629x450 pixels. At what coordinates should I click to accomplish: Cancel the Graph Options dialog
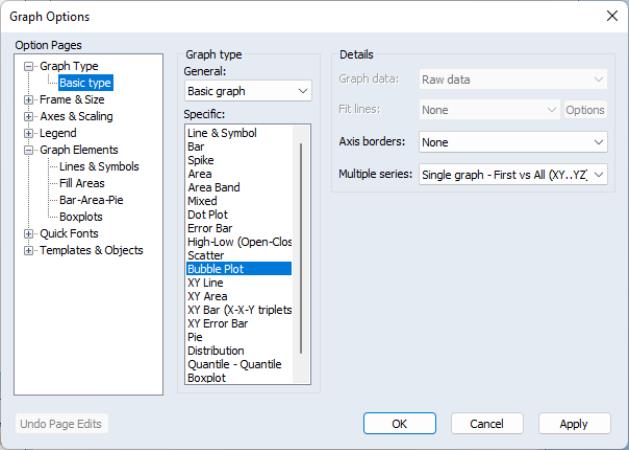coord(487,424)
